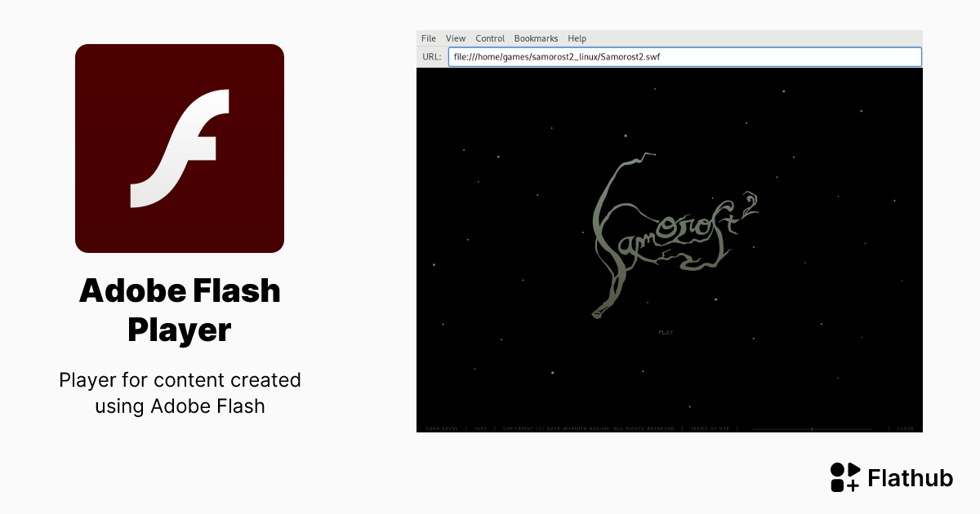Open the Bookmarks menu

tap(536, 38)
